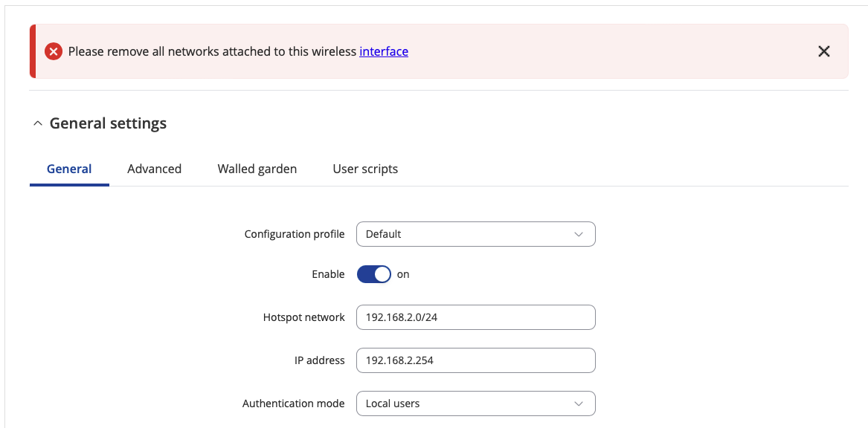Open the Walled garden tab
This screenshot has width=868, height=428.
click(257, 169)
